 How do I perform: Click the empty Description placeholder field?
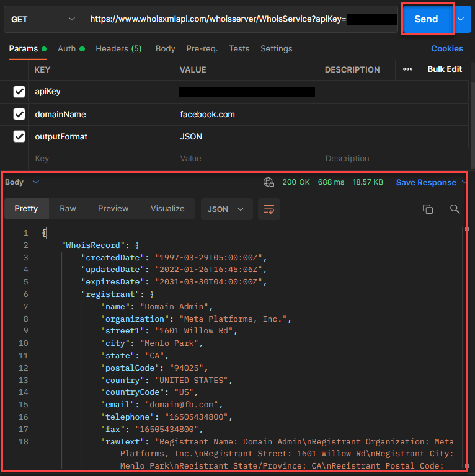pyautogui.click(x=394, y=159)
